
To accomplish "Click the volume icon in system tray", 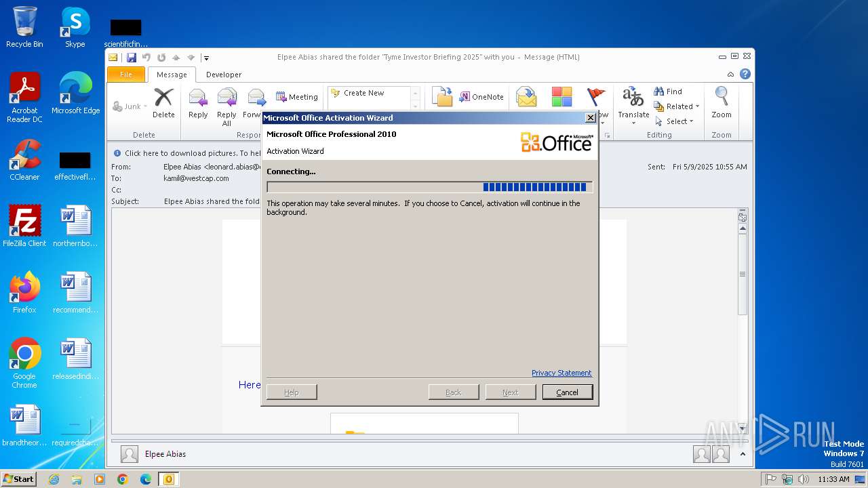I will click(x=804, y=479).
